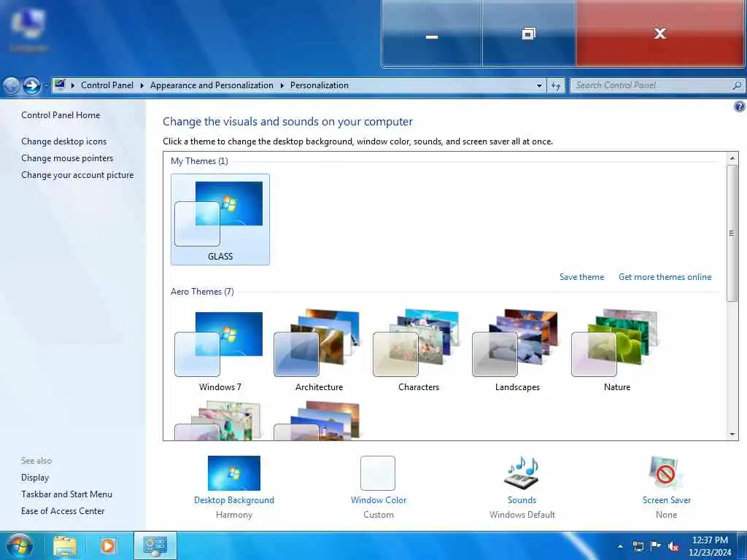Screen dimensions: 747x560
Task: Close the Personalization window
Action: (x=659, y=34)
